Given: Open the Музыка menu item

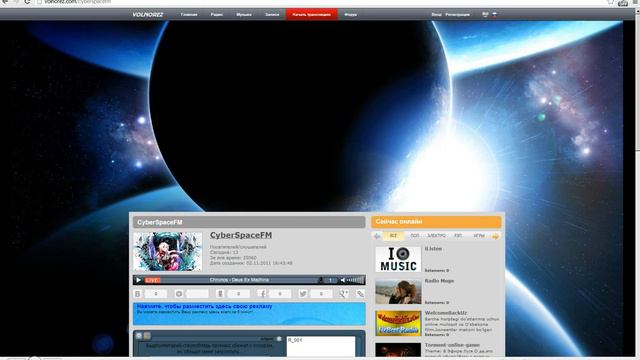Looking at the screenshot, I should (x=244, y=14).
